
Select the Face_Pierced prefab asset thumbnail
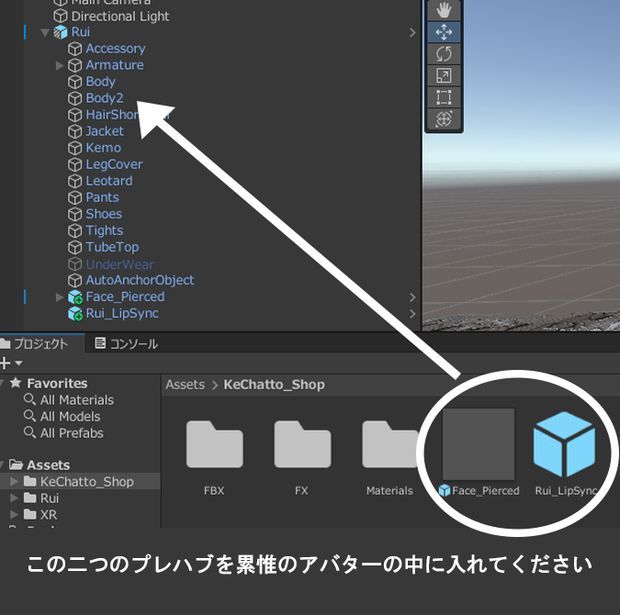pos(478,444)
